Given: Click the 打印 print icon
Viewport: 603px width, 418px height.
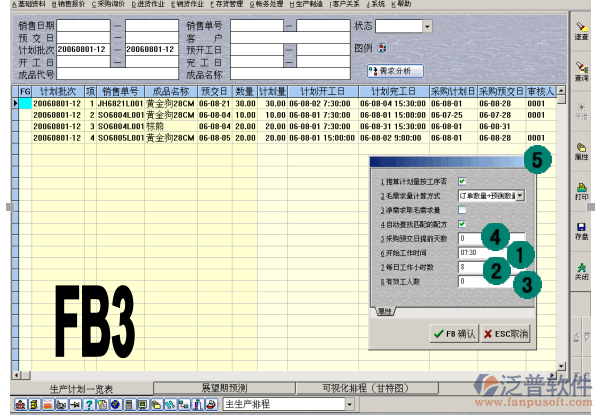Looking at the screenshot, I should [581, 188].
